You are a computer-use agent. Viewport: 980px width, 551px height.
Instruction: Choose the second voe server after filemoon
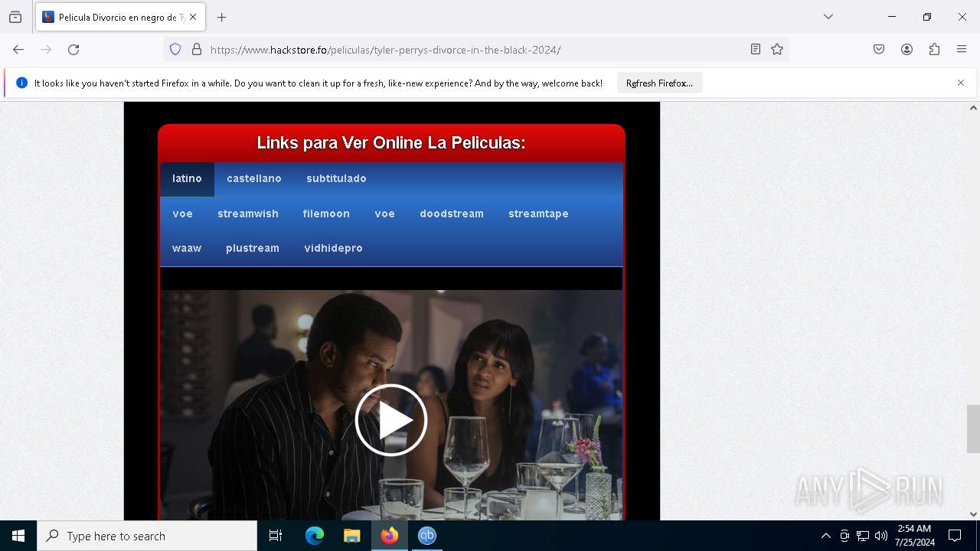click(x=385, y=214)
